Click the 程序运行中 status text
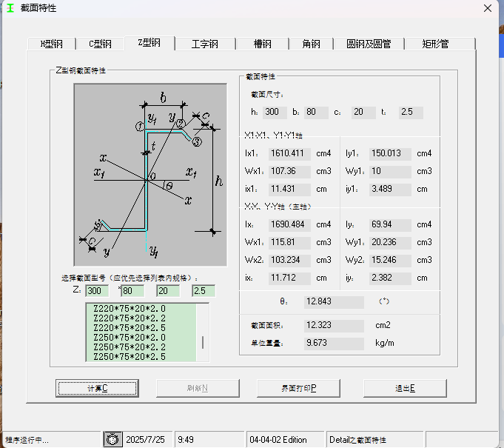This screenshot has width=504, height=448. click(x=27, y=440)
